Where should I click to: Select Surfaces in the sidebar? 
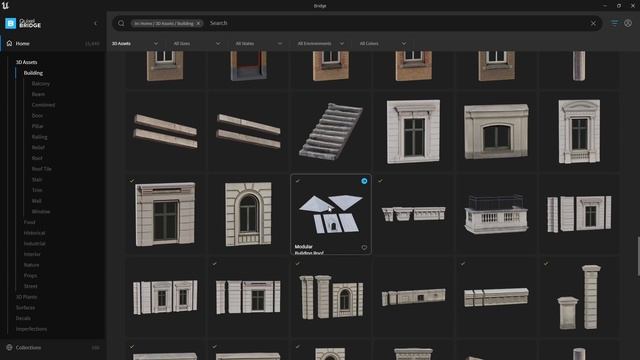click(25, 307)
